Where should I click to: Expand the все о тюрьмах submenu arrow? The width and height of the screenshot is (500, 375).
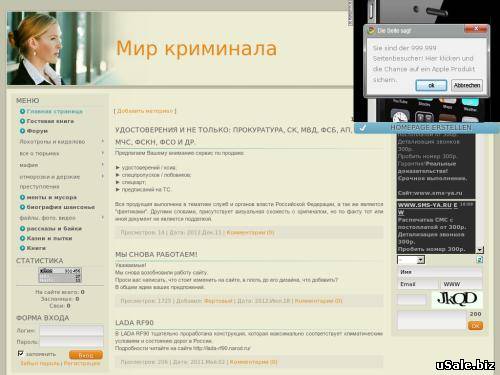tap(102, 153)
